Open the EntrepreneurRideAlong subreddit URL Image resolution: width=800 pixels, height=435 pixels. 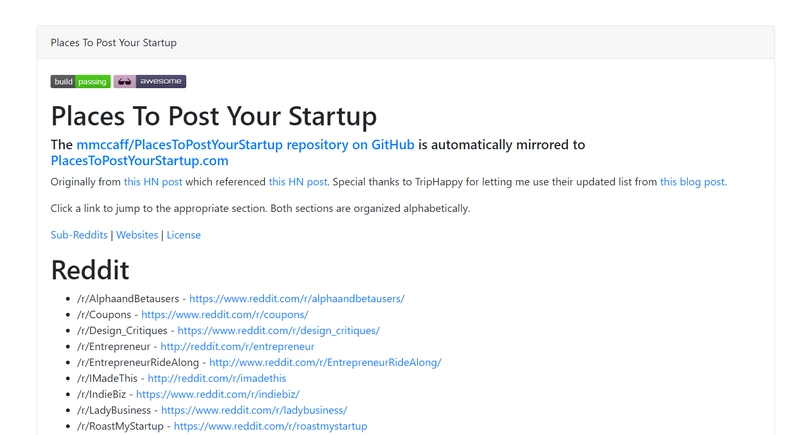325,362
